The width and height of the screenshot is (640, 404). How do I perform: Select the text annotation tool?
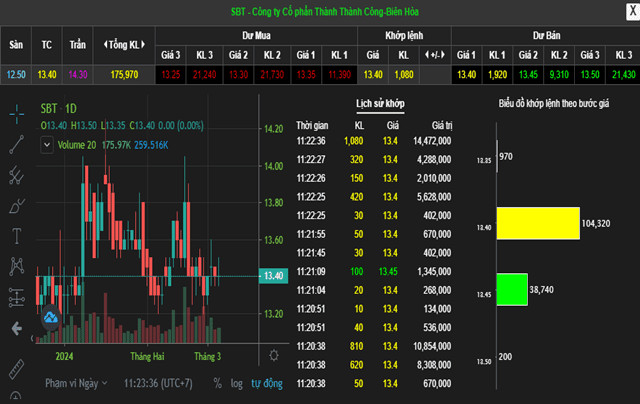pyautogui.click(x=16, y=236)
